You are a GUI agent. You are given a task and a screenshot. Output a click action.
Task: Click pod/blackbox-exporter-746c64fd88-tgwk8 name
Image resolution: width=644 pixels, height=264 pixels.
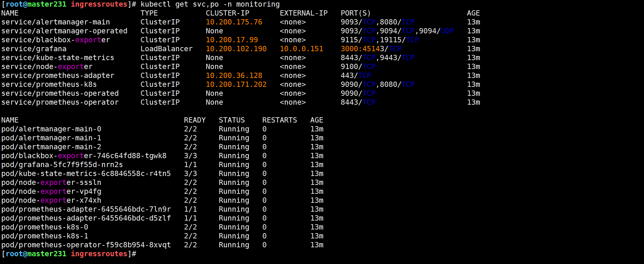click(x=84, y=156)
